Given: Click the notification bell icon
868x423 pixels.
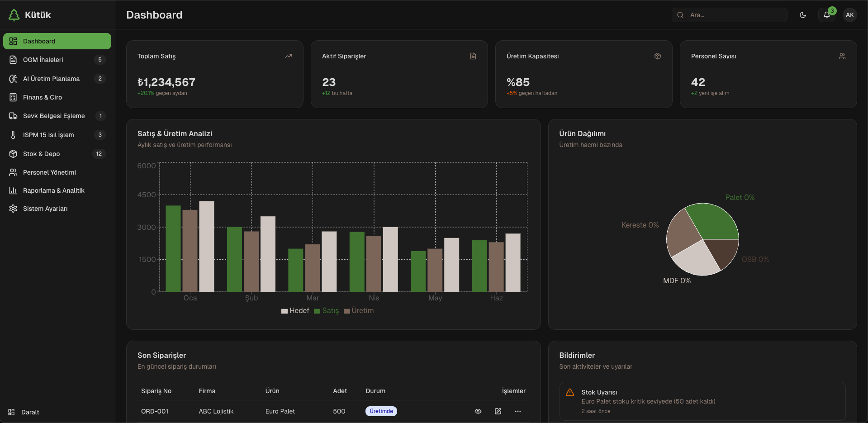Looking at the screenshot, I should (826, 15).
